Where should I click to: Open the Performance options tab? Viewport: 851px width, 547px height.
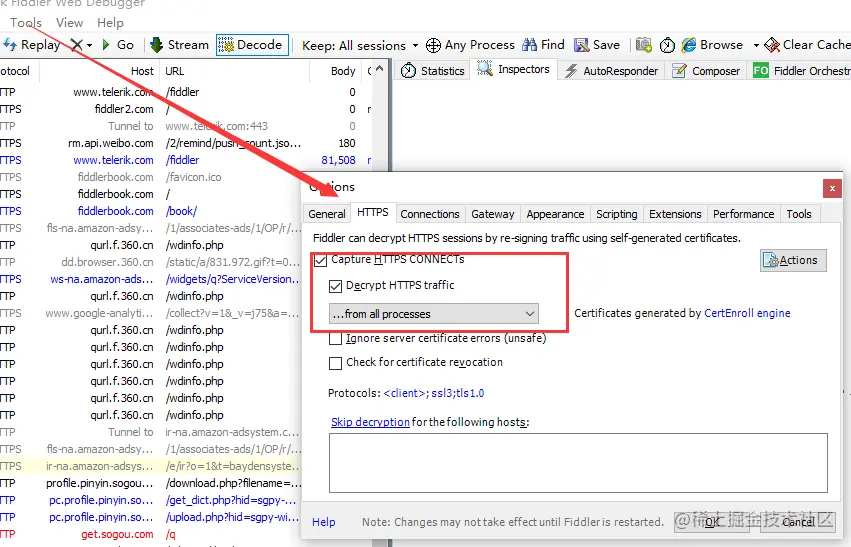(744, 214)
